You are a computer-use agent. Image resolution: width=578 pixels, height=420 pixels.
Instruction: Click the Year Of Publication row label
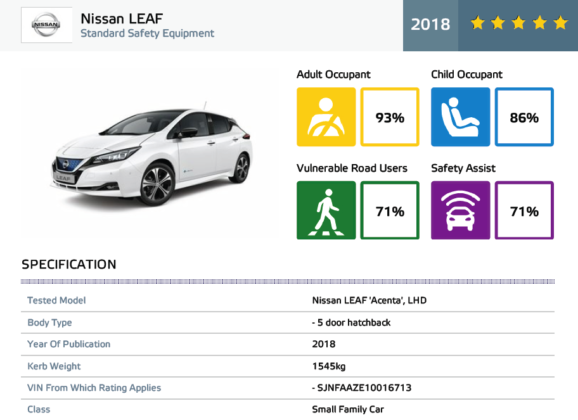69,344
